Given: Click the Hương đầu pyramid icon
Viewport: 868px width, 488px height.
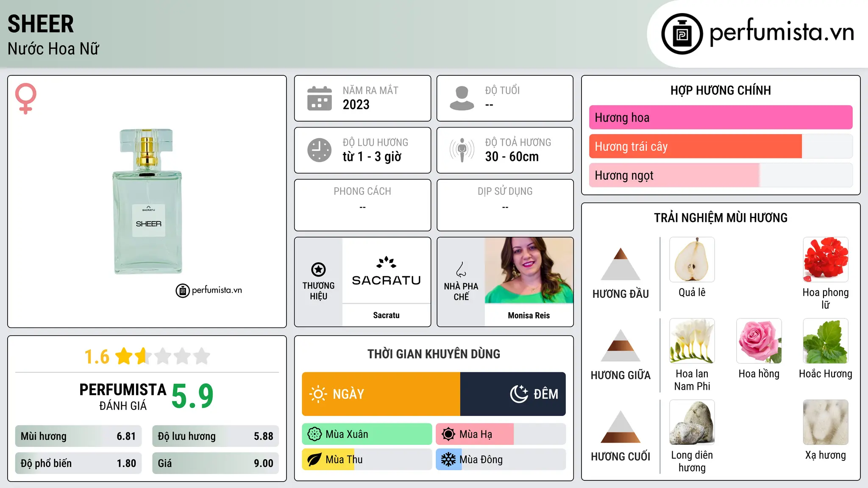Looking at the screenshot, I should 621,264.
